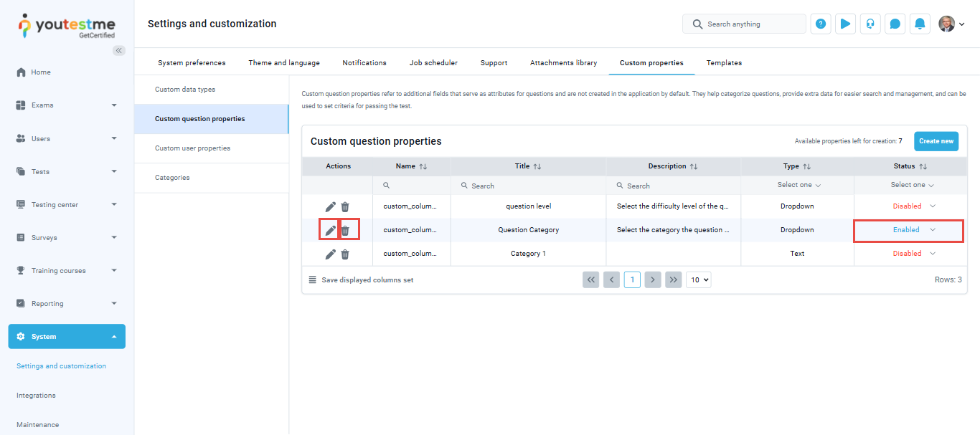The height and width of the screenshot is (435, 980).
Task: Click the headset support icon
Action: [870, 24]
